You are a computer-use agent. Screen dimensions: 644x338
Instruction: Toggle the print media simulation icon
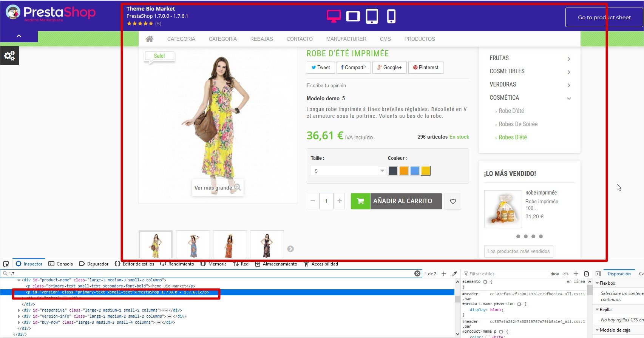tap(587, 274)
